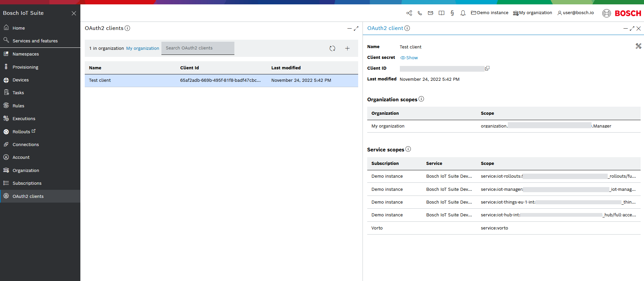
Task: Open Organization in sidebar
Action: 40,170
